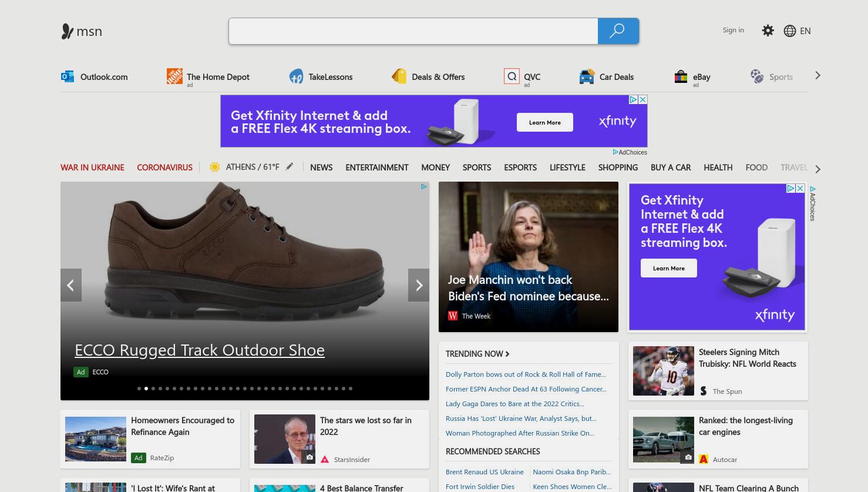
Task: Click the Car Deals car icon
Action: click(x=587, y=76)
